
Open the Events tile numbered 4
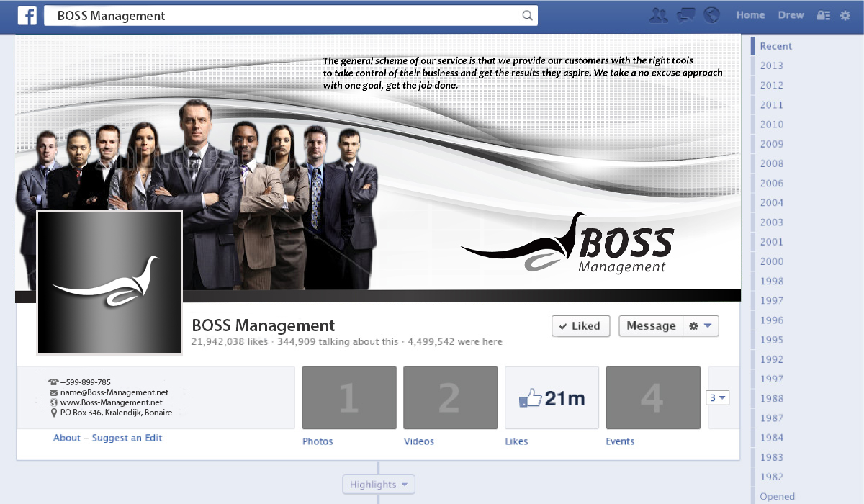click(653, 397)
